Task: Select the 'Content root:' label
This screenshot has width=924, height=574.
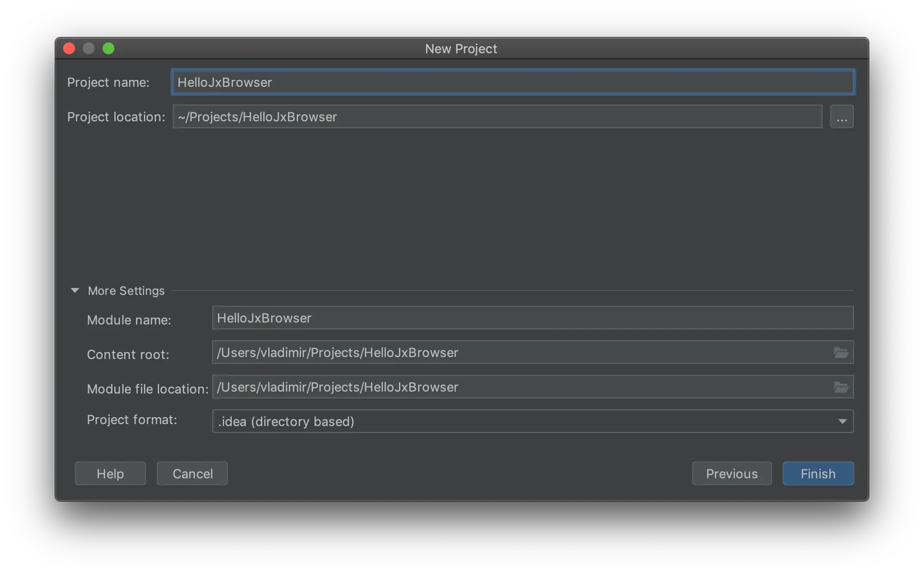Action: coord(128,355)
